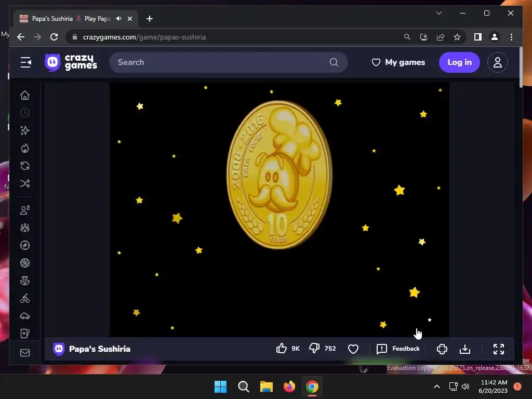The width and height of the screenshot is (532, 399).
Task: Pick a random game shuffle icon
Action: coord(25,183)
